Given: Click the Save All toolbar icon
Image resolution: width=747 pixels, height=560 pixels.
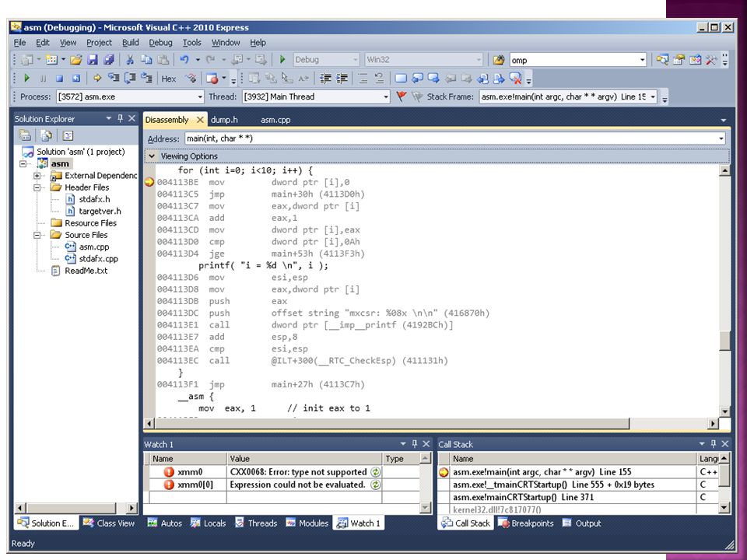Looking at the screenshot, I should [109, 60].
